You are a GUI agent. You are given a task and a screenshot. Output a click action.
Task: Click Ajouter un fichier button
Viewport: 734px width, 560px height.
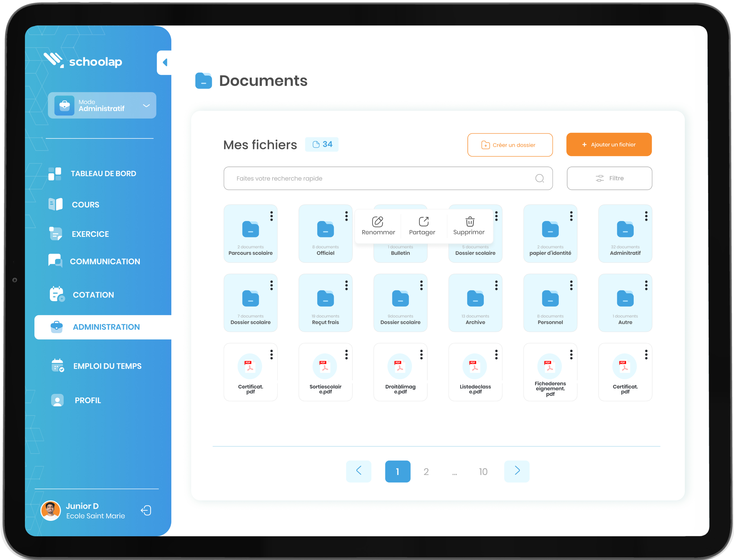[609, 145]
